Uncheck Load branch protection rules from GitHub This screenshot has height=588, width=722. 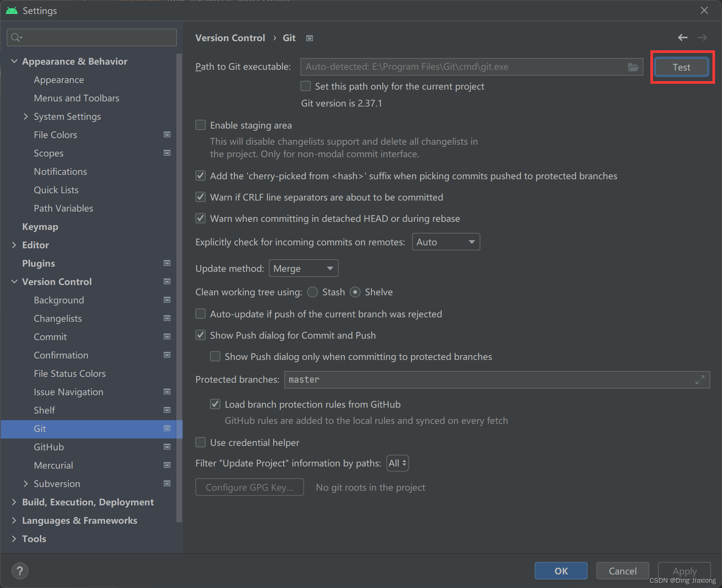tap(215, 404)
